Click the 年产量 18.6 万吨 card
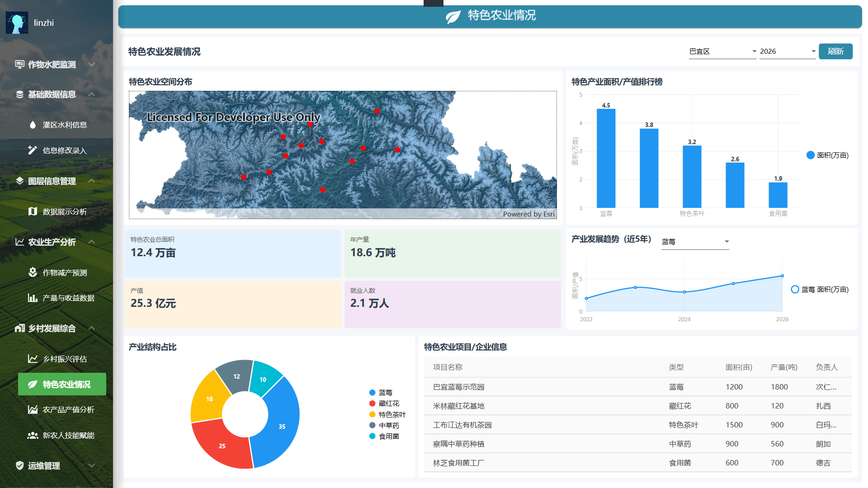 (x=453, y=253)
